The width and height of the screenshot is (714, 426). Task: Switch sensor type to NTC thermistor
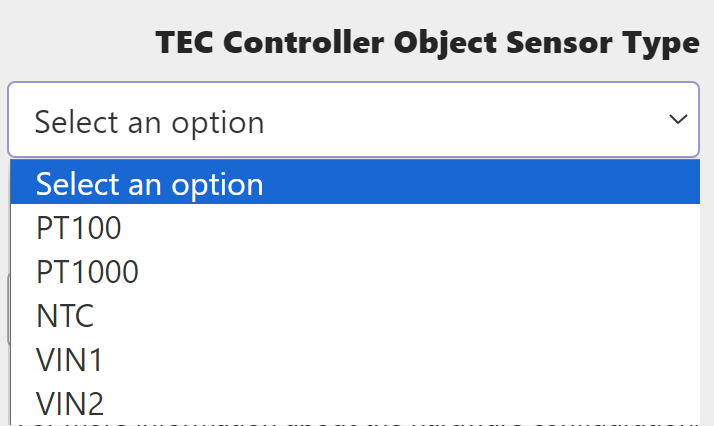65,316
